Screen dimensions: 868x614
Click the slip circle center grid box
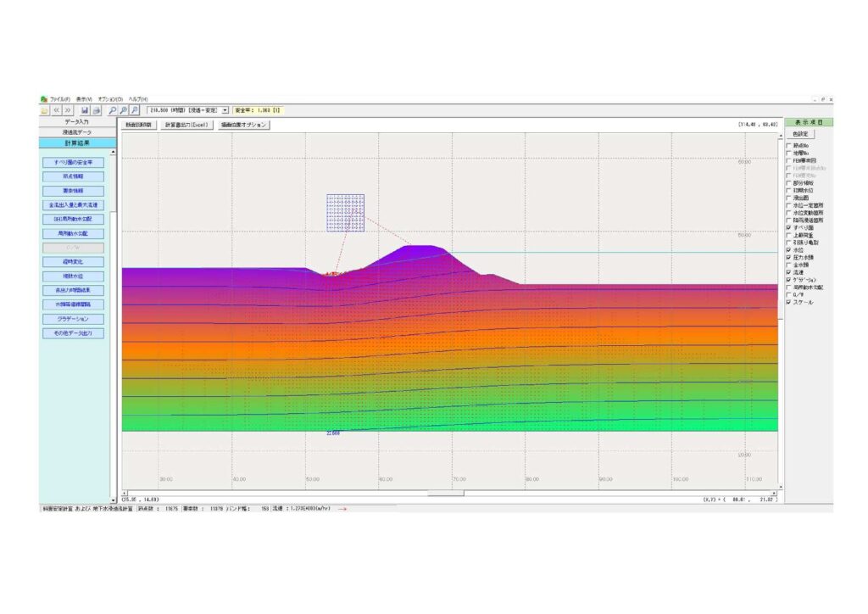click(x=346, y=213)
